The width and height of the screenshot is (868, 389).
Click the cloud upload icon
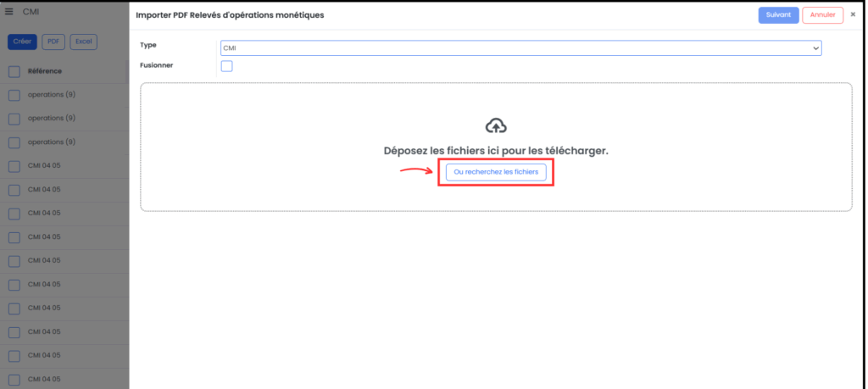[x=496, y=126]
